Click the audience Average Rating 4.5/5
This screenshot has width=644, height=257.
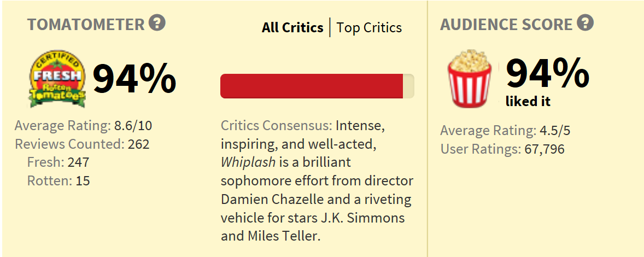click(x=505, y=131)
